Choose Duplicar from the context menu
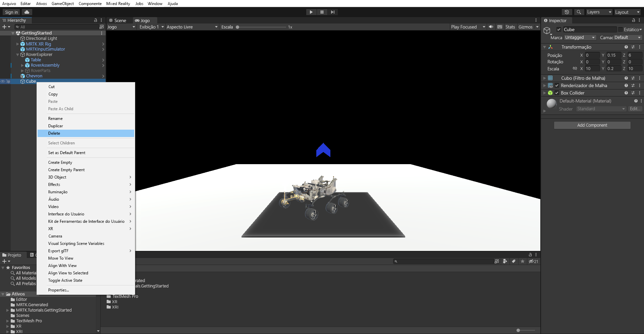This screenshot has width=644, height=334. pos(86,126)
